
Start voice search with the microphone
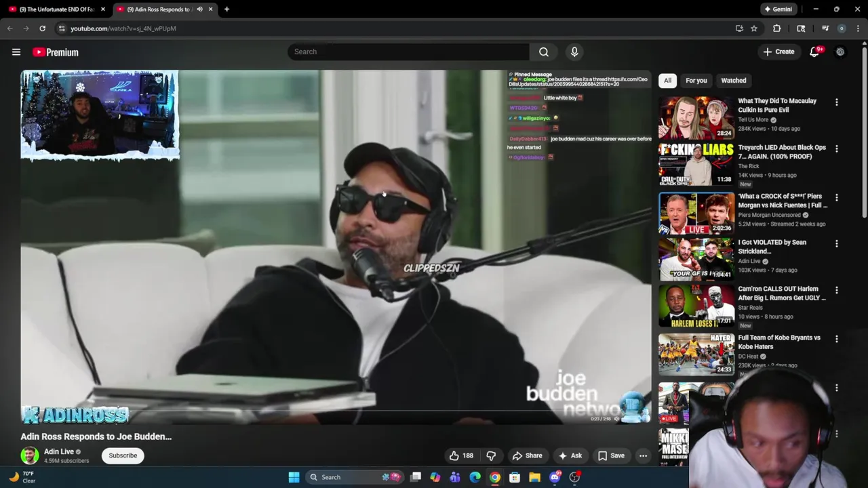point(574,52)
